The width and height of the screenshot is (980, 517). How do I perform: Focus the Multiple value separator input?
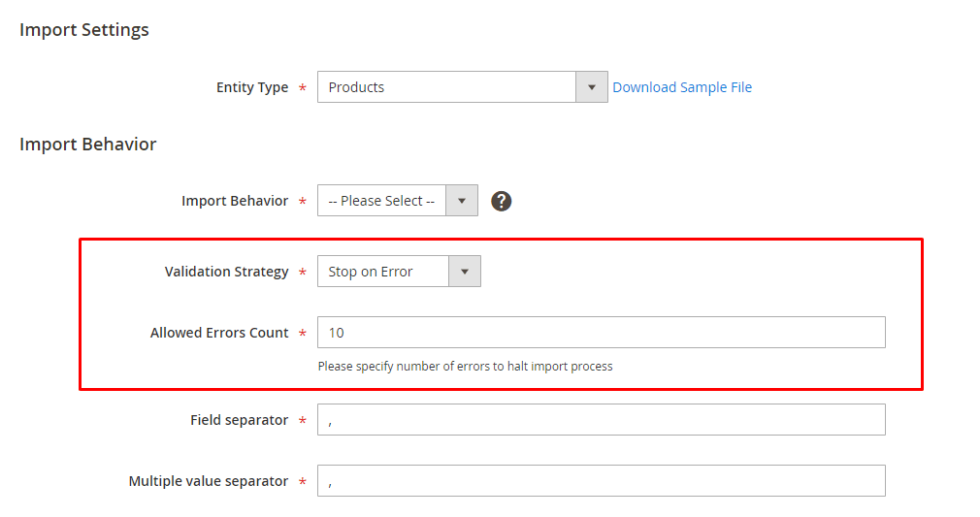coord(601,481)
